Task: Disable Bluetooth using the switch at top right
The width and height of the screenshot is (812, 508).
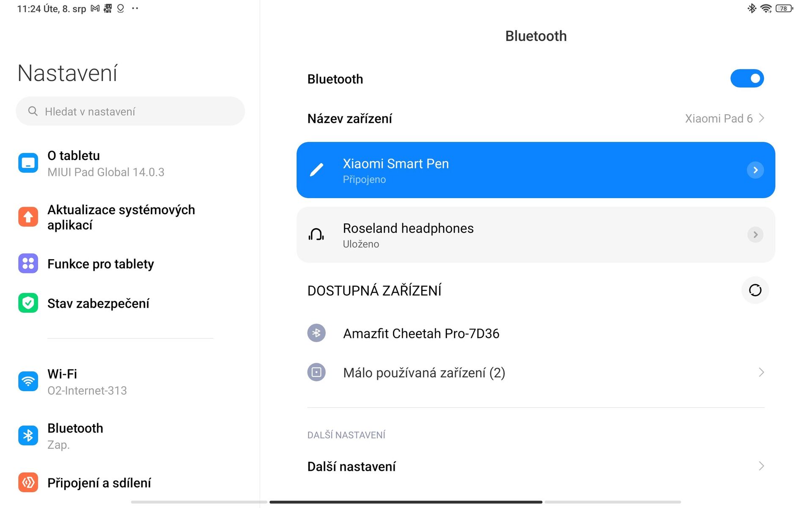Action: (x=747, y=78)
